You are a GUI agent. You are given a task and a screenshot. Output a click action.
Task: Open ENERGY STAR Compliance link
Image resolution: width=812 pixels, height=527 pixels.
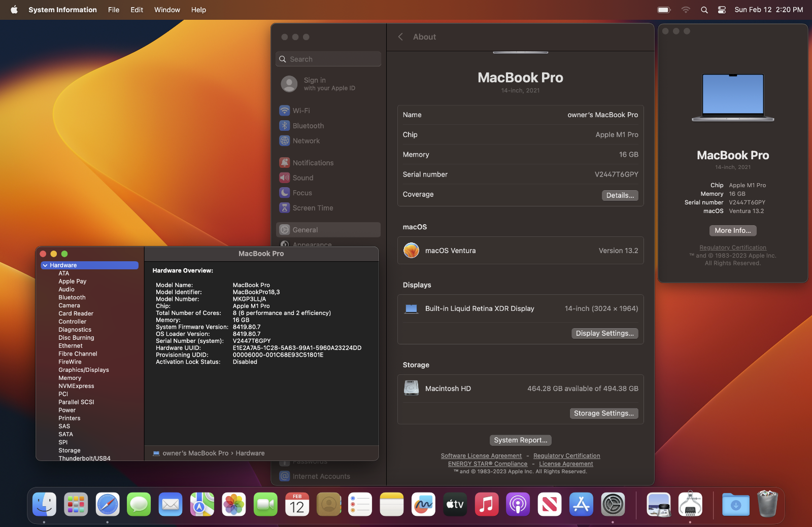click(488, 464)
